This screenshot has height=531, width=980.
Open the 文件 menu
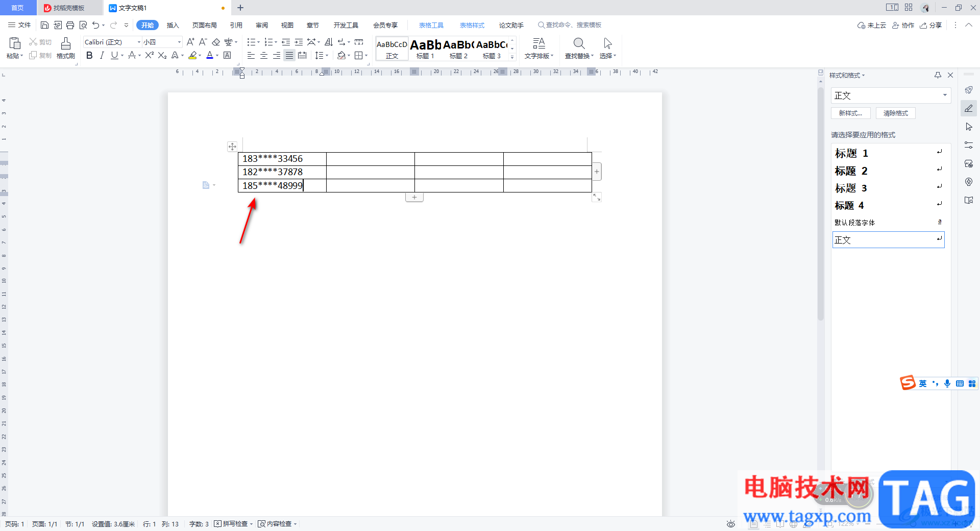pyautogui.click(x=20, y=25)
